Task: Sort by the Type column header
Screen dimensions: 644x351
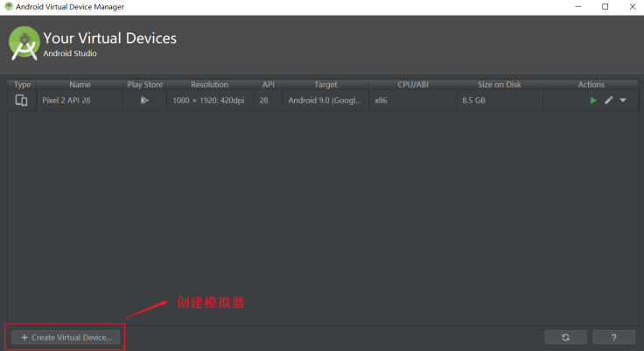Action: tap(22, 85)
